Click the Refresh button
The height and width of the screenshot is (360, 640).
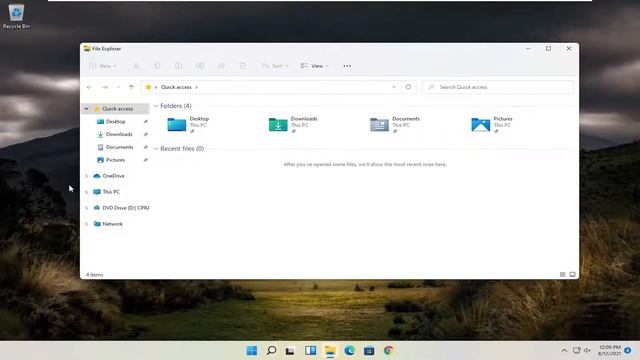pyautogui.click(x=408, y=87)
